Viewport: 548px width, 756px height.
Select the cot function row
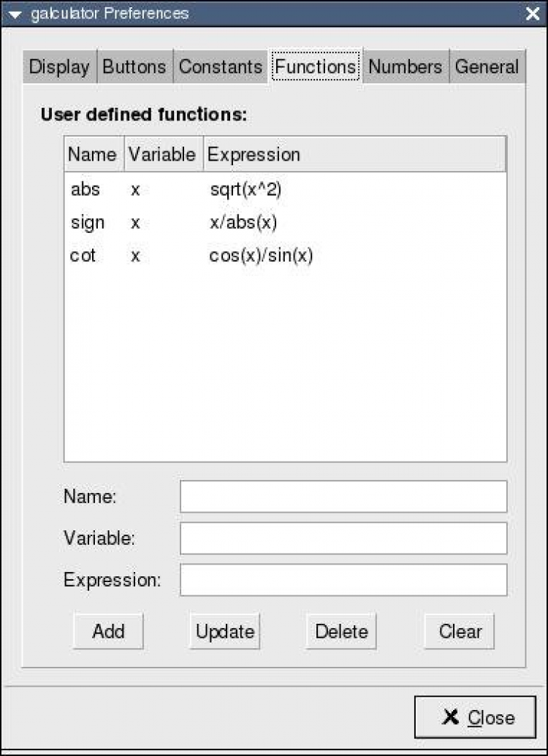point(83,256)
